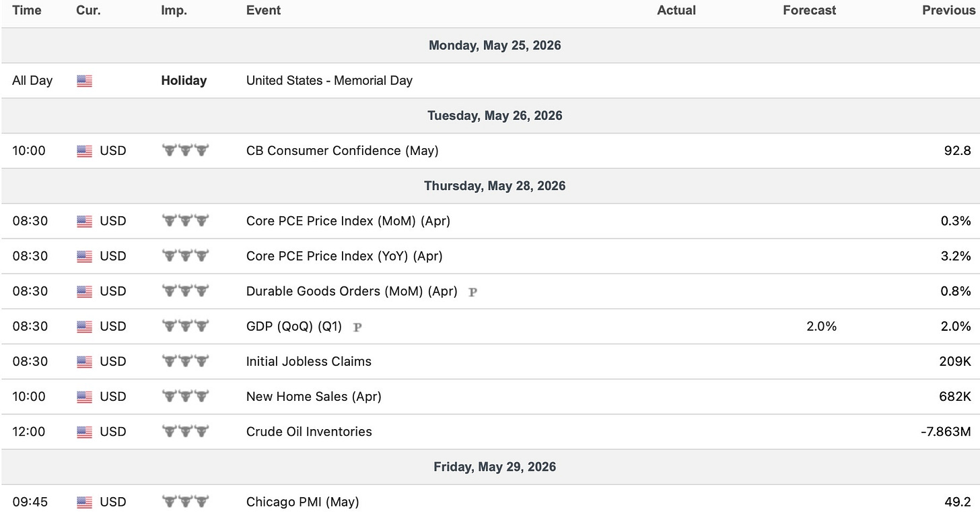Click the bull importance icons for CB Consumer Confidence

point(186,151)
